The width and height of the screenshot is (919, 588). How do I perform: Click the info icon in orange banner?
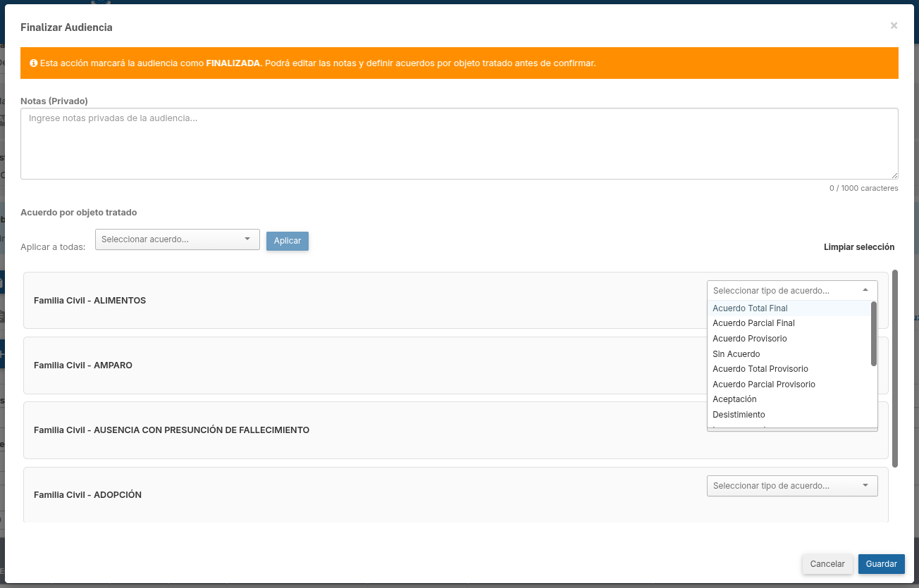point(33,63)
